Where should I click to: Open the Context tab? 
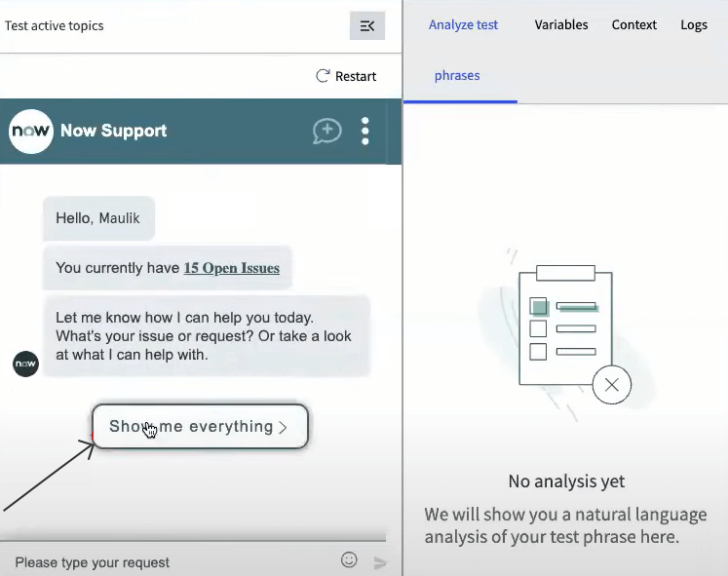[x=633, y=25]
